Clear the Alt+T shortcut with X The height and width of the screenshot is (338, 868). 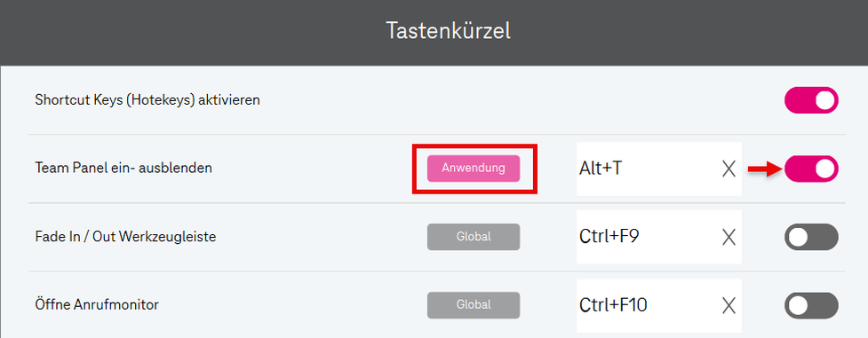pos(729,169)
